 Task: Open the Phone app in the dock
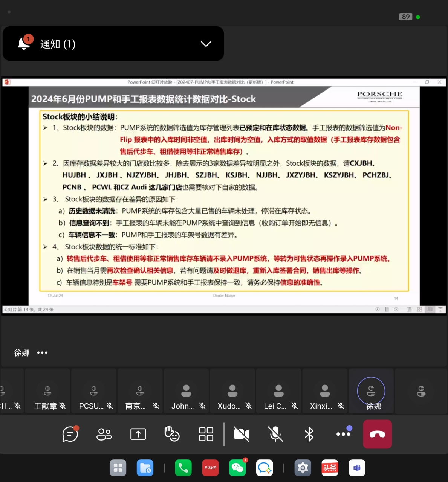(183, 468)
